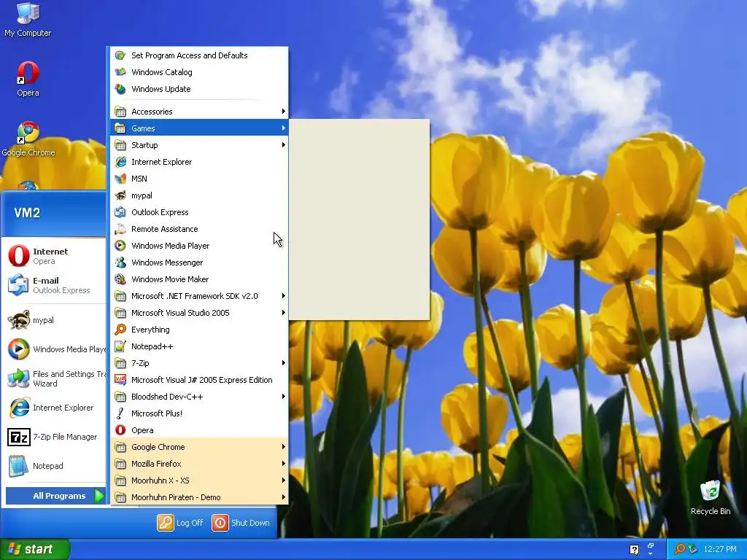
Task: Expand the 7-Zip program folder
Action: click(199, 363)
